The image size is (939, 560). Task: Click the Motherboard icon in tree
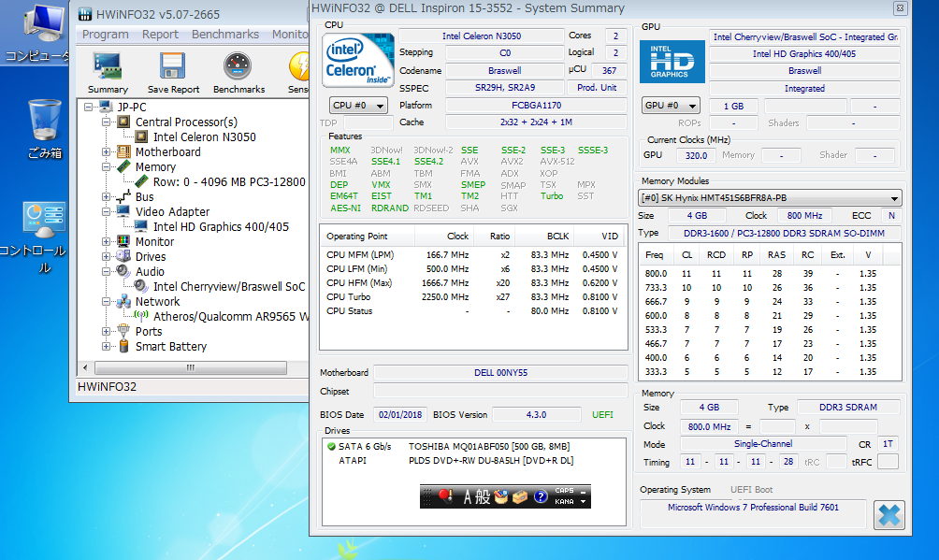(x=124, y=151)
